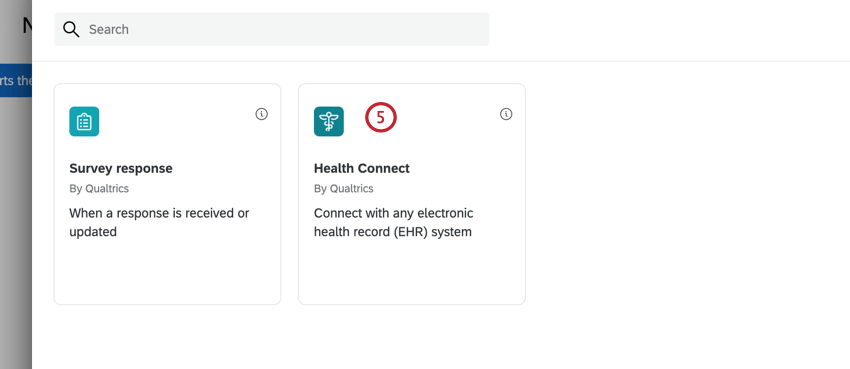Select the Survey response title
Image resolution: width=850 pixels, height=369 pixels.
[x=121, y=169]
